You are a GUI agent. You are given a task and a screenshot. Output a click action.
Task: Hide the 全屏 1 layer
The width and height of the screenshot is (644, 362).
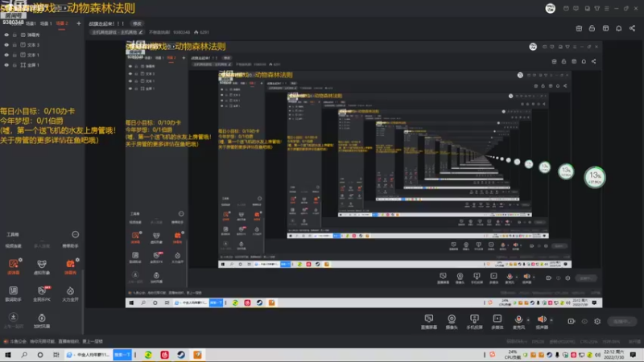(6, 65)
